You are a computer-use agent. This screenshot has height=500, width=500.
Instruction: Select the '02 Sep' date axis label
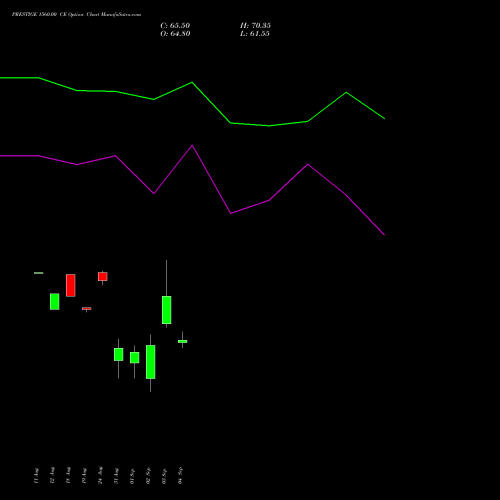coord(148,476)
